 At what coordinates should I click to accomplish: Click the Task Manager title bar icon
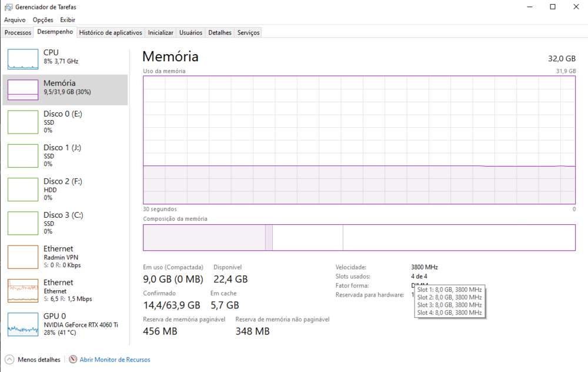point(8,7)
